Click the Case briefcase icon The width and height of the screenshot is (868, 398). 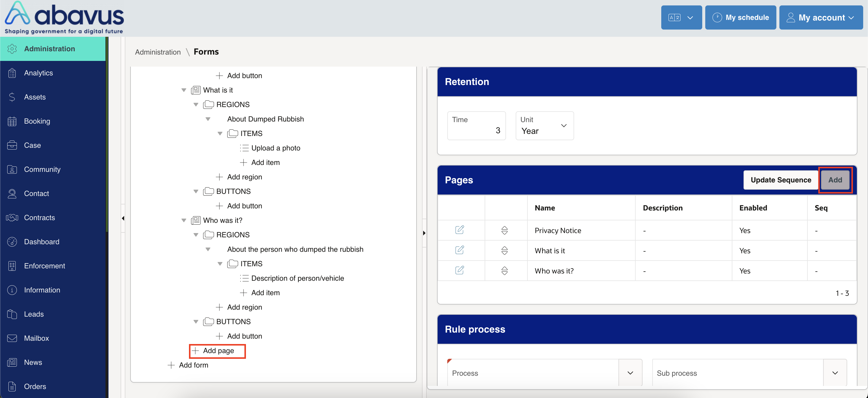click(12, 145)
